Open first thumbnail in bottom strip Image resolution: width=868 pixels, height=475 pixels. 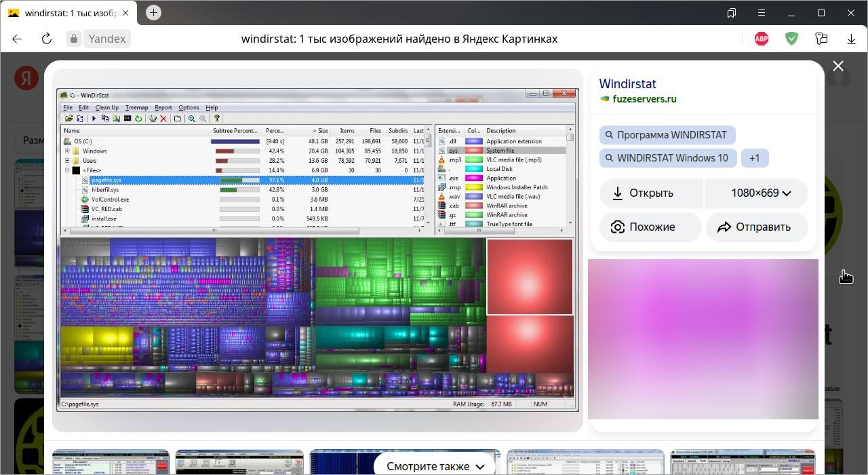(x=111, y=462)
